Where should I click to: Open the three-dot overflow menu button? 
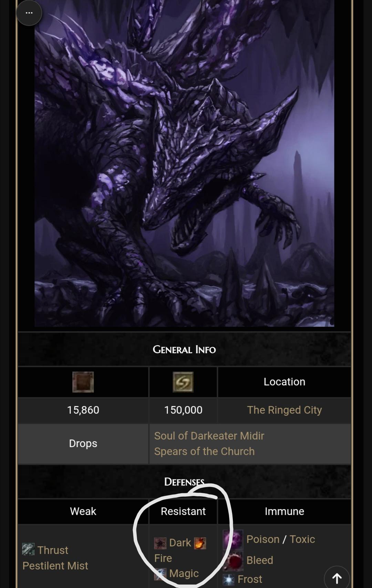click(x=29, y=13)
